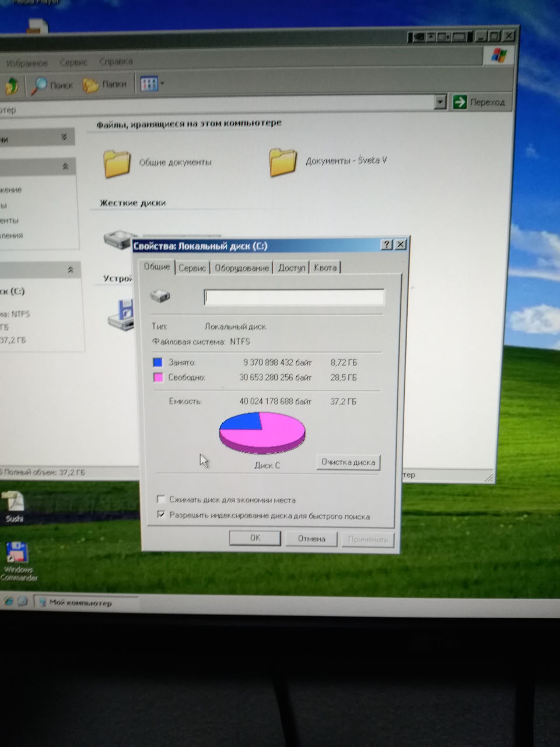Click the pink Свободно color swatch
The height and width of the screenshot is (747, 560).
(x=157, y=378)
